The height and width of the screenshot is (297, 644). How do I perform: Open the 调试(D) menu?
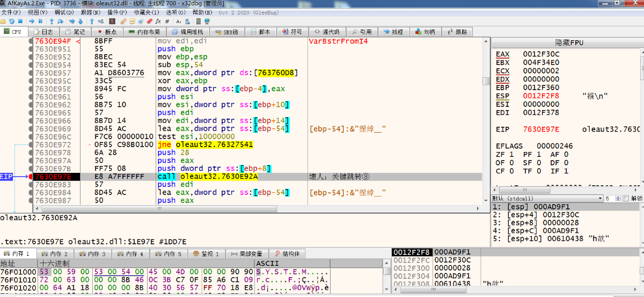tap(65, 12)
